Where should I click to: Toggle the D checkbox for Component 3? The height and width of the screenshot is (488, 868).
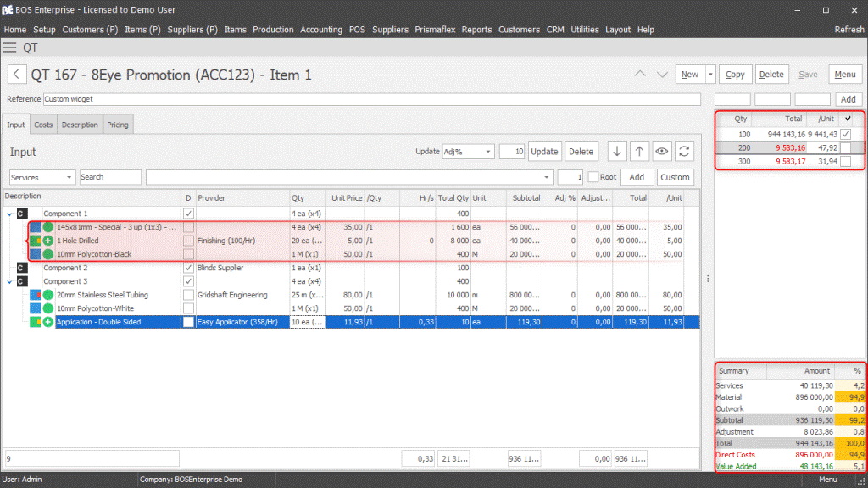point(188,281)
